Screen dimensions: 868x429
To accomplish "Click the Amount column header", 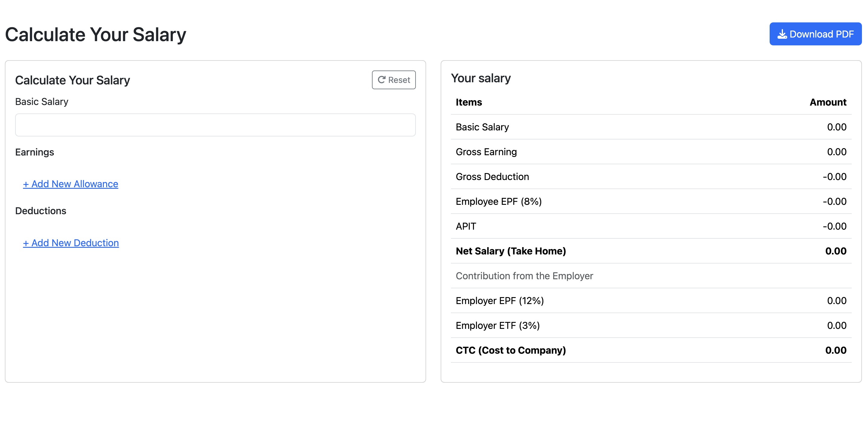I will [827, 102].
